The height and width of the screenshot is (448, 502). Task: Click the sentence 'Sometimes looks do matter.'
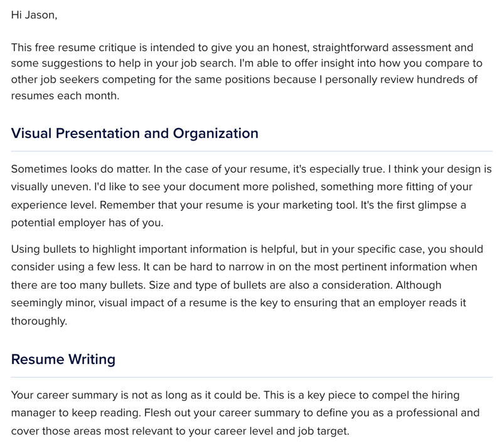coord(81,169)
